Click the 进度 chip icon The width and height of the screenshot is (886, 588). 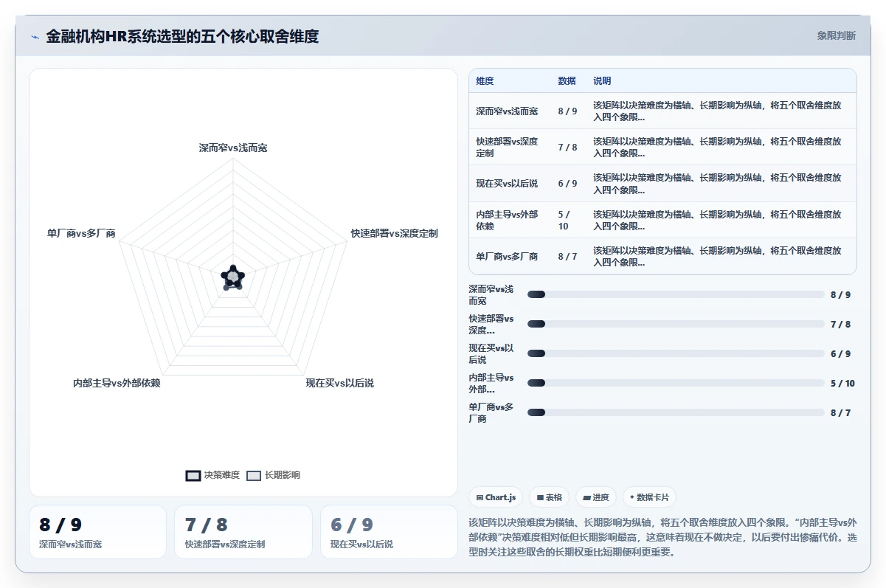point(587,497)
